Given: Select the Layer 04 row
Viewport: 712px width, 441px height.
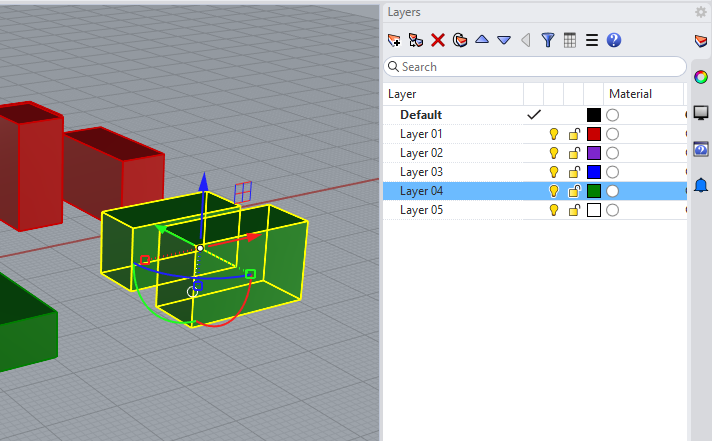Looking at the screenshot, I should (535, 191).
